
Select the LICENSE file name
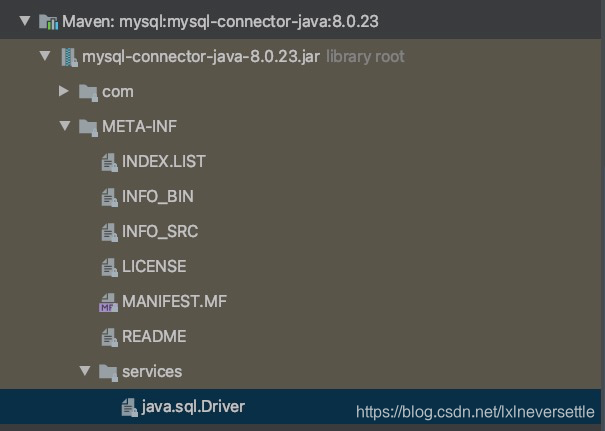154,267
